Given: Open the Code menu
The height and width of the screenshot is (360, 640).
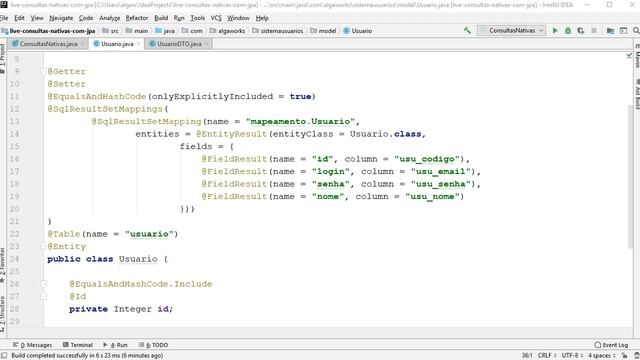Looking at the screenshot, I should pyautogui.click(x=86, y=18).
